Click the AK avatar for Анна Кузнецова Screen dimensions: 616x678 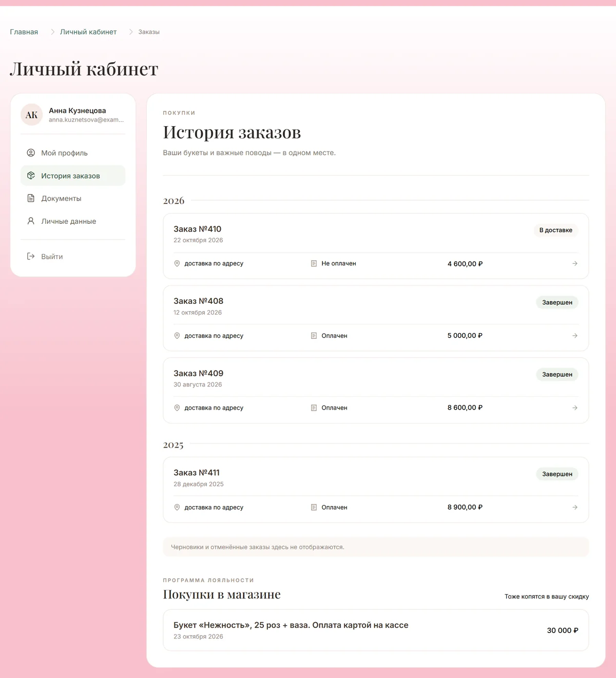click(32, 114)
